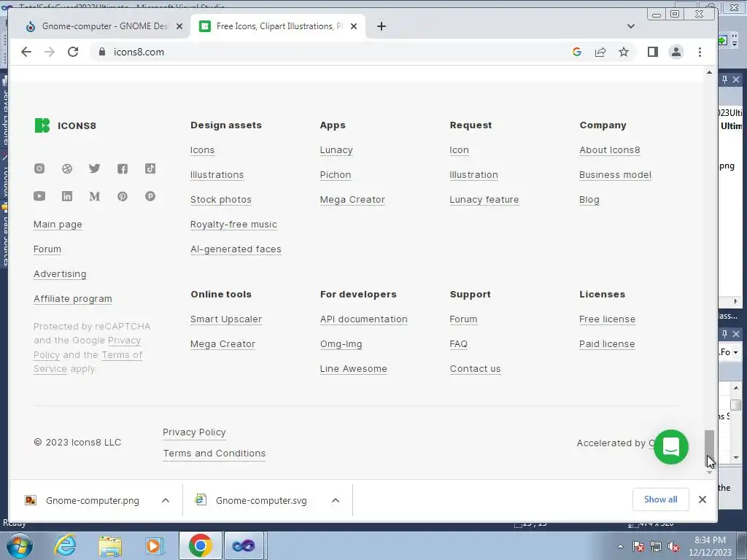Click scrollbar up arrow at top
This screenshot has width=747, height=560.
(709, 72)
